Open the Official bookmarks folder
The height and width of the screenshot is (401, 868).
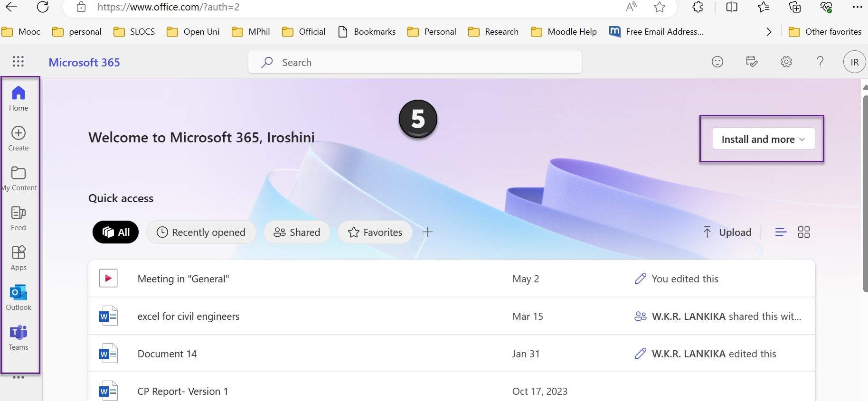point(304,32)
